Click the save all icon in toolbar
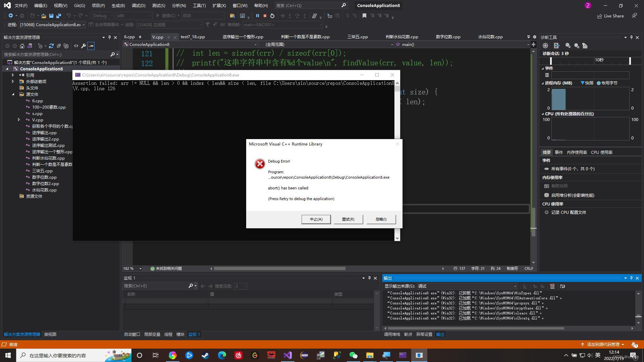 (x=59, y=16)
